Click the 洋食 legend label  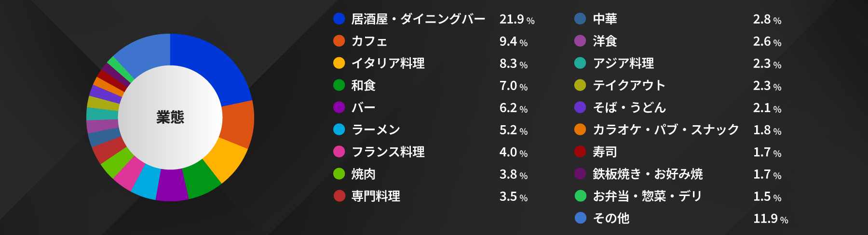[x=605, y=41]
